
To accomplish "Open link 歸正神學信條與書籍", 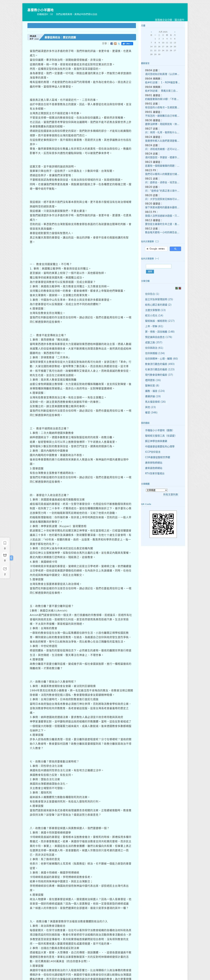I will click(156, 441).
